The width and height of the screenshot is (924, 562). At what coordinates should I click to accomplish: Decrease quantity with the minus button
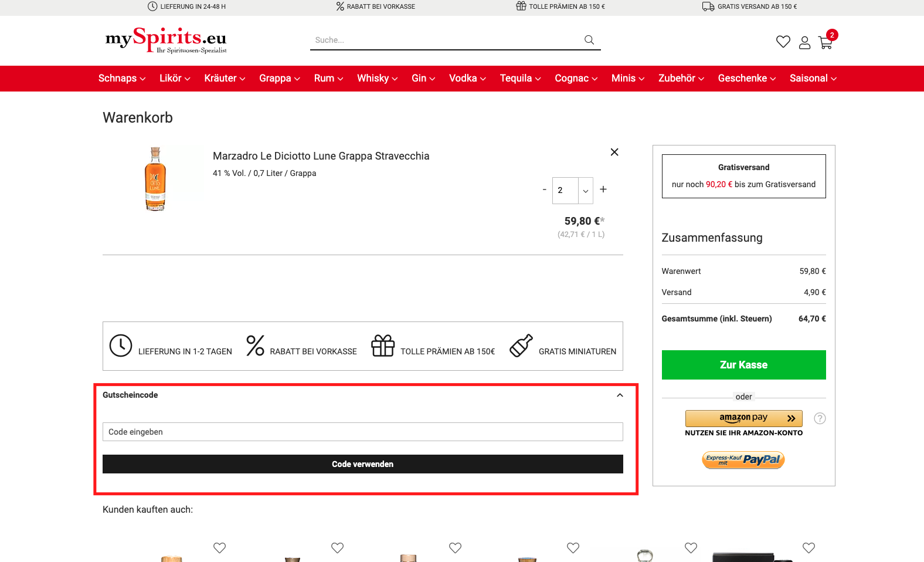544,189
